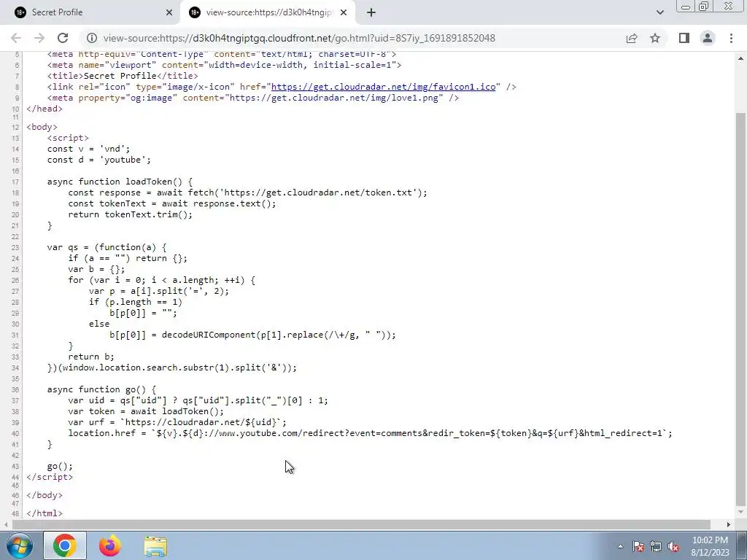Screen dimensions: 747x560
Task: Click the window.location.search line
Action: point(172,367)
